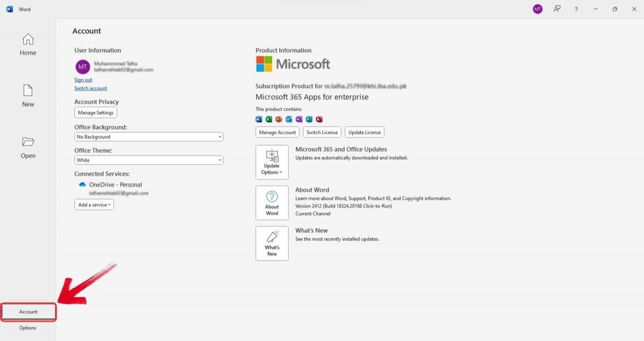Viewport: 644px width, 341px height.
Task: Click the MT profile avatar in the title bar
Action: tap(537, 9)
